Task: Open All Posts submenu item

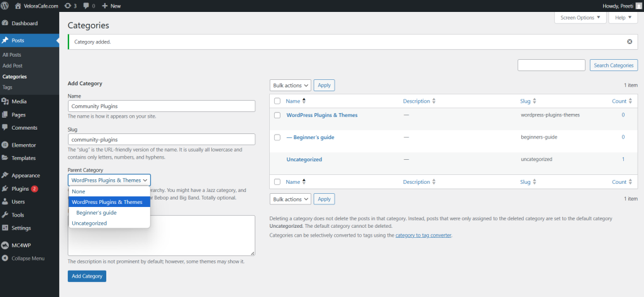Action: click(x=11, y=55)
